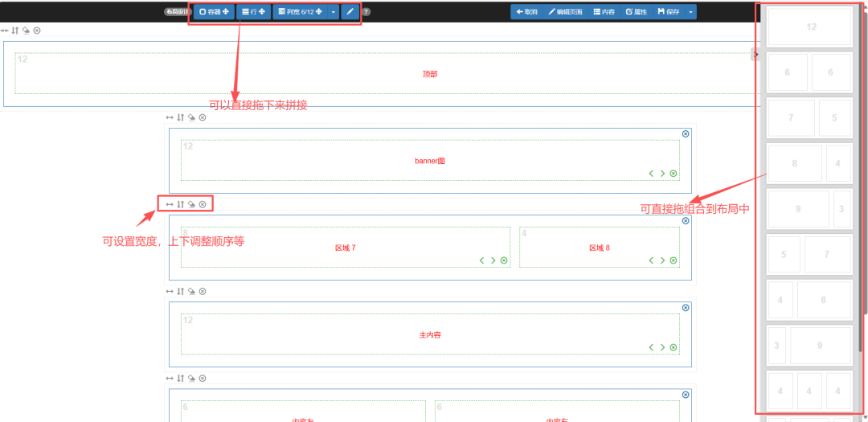This screenshot has width=868, height=422.
Task: Click the remove icon above the 顶部 container
Action: pyautogui.click(x=36, y=31)
